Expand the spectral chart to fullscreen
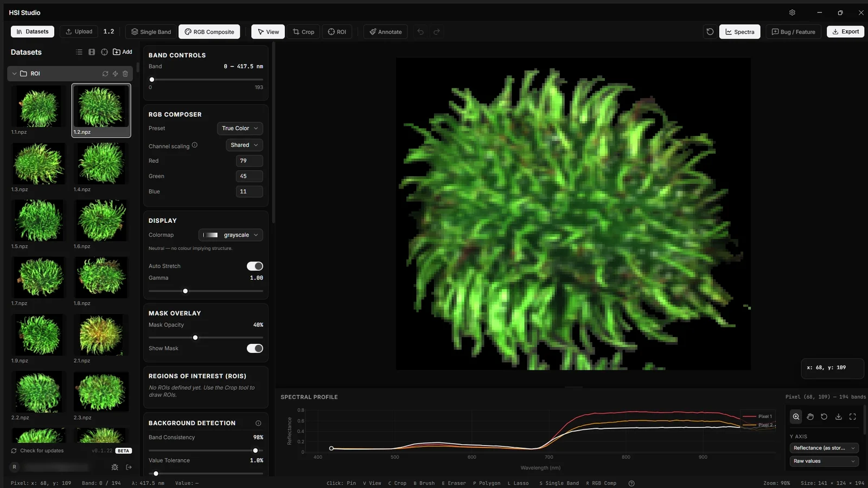Screen dimensions: 868x488 click(852, 416)
